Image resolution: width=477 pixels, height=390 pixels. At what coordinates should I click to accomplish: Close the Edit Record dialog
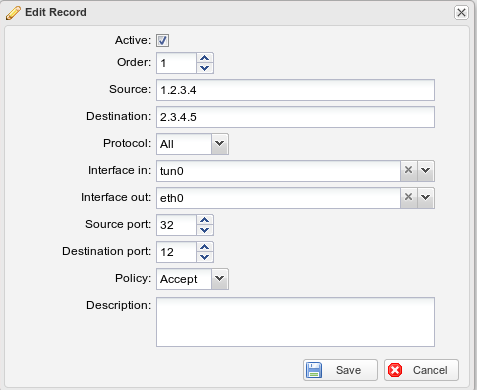(461, 13)
